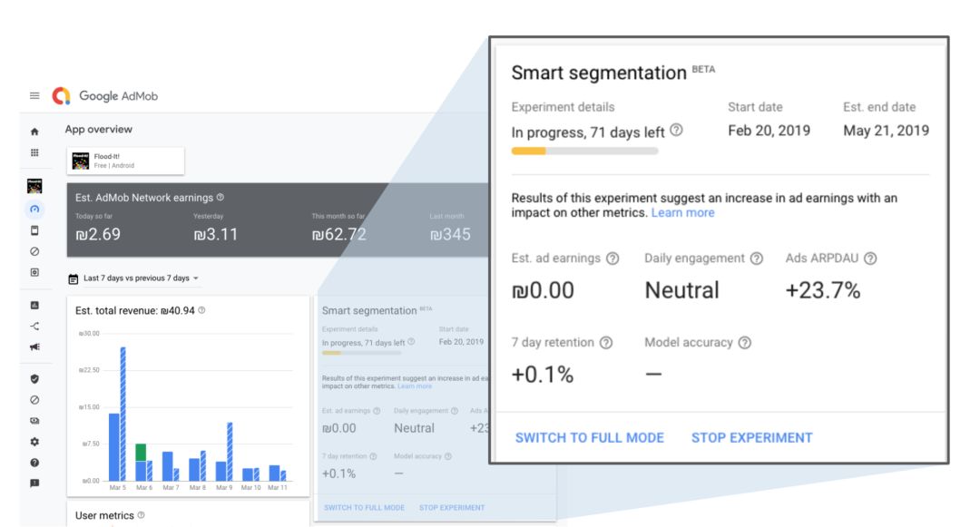Click Neutral daily engagement value in enlarged panel
The image size is (980, 527).
[681, 290]
